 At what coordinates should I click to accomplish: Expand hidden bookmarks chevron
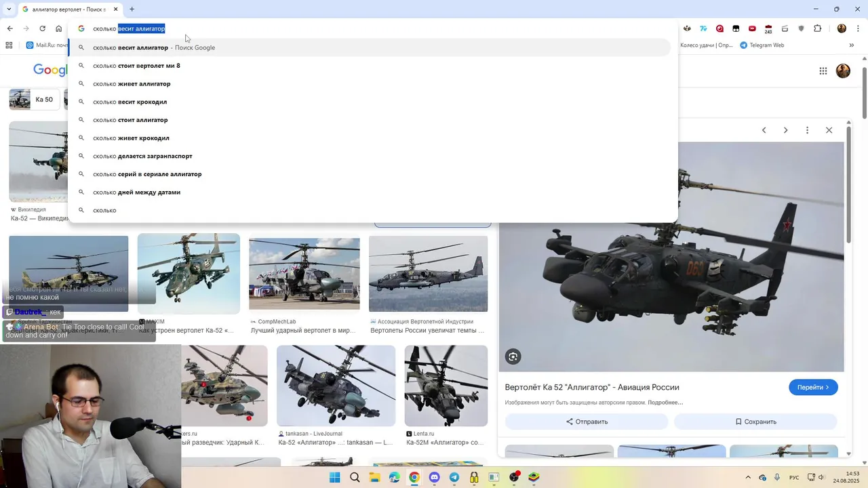(x=852, y=45)
